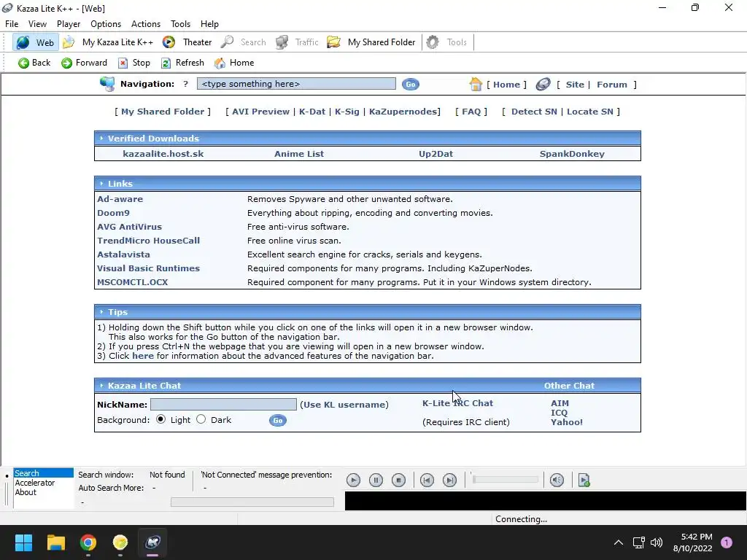This screenshot has width=747, height=560.
Task: Click the Navigation help question mark
Action: tap(185, 84)
